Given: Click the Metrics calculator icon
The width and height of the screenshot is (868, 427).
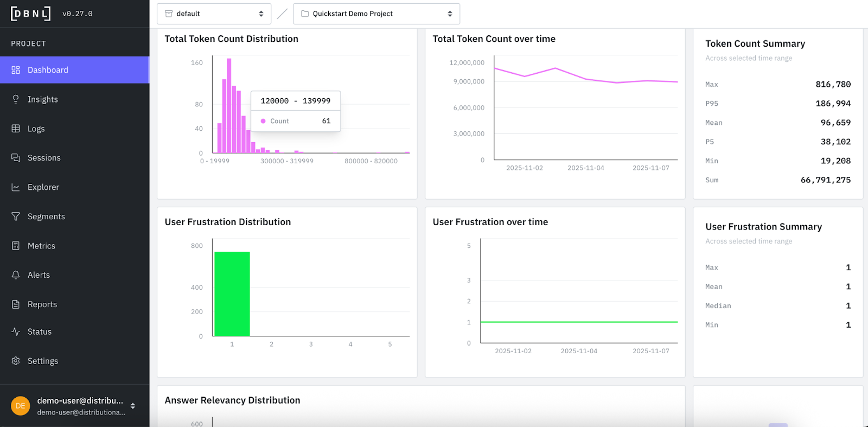Looking at the screenshot, I should pos(16,246).
